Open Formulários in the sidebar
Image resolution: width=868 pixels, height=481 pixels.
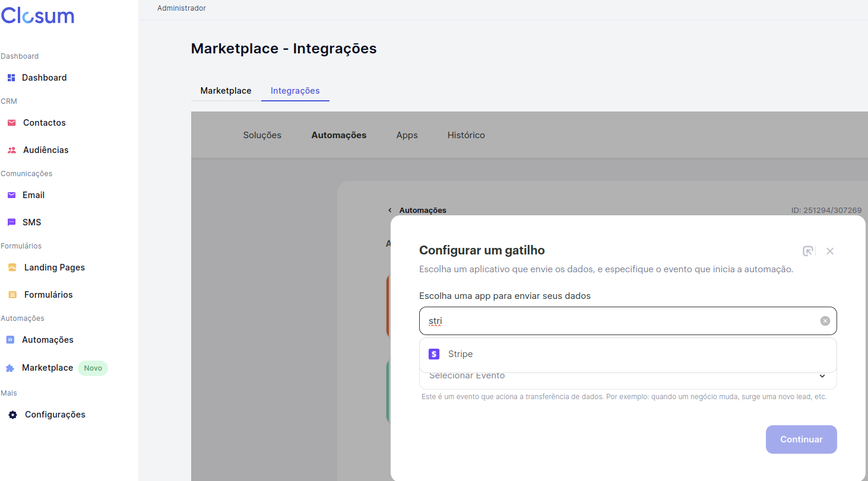click(x=49, y=295)
